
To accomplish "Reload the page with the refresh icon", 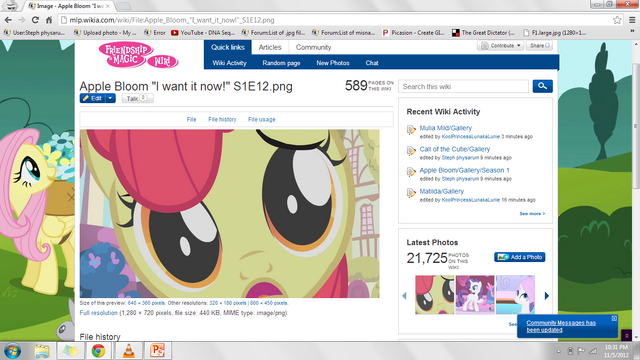I will (x=35, y=20).
